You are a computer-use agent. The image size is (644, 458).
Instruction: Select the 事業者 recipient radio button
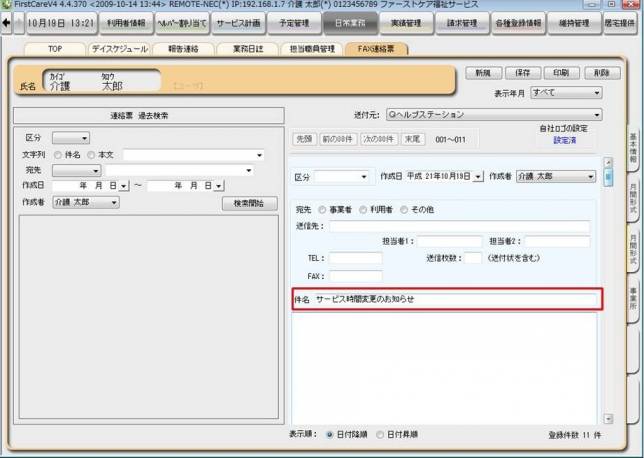point(322,210)
